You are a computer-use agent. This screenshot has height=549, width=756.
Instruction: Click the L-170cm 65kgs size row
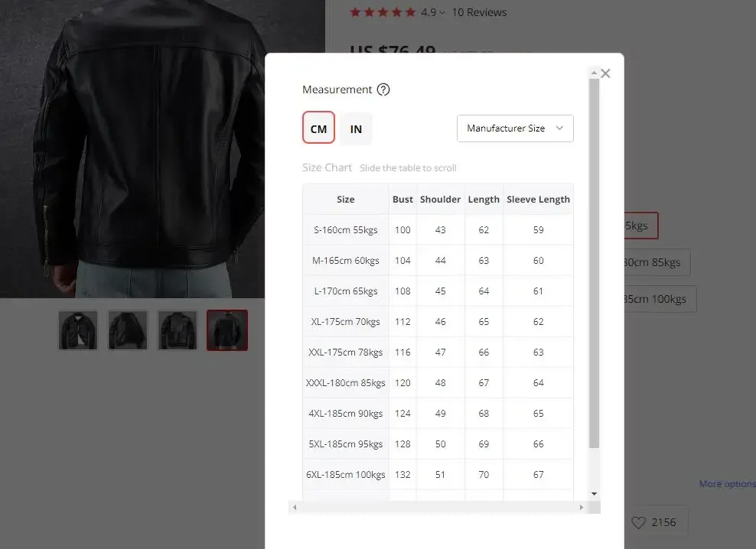point(438,291)
